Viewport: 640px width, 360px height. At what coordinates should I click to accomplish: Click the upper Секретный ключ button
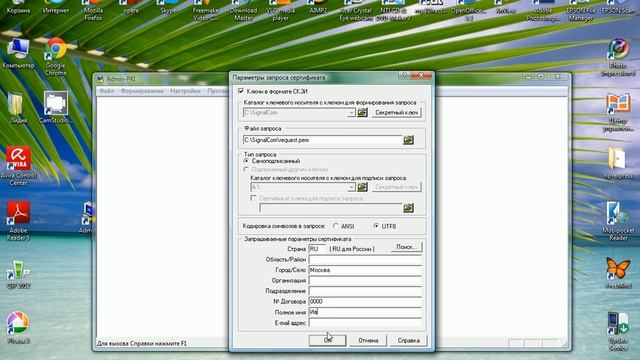click(x=397, y=112)
